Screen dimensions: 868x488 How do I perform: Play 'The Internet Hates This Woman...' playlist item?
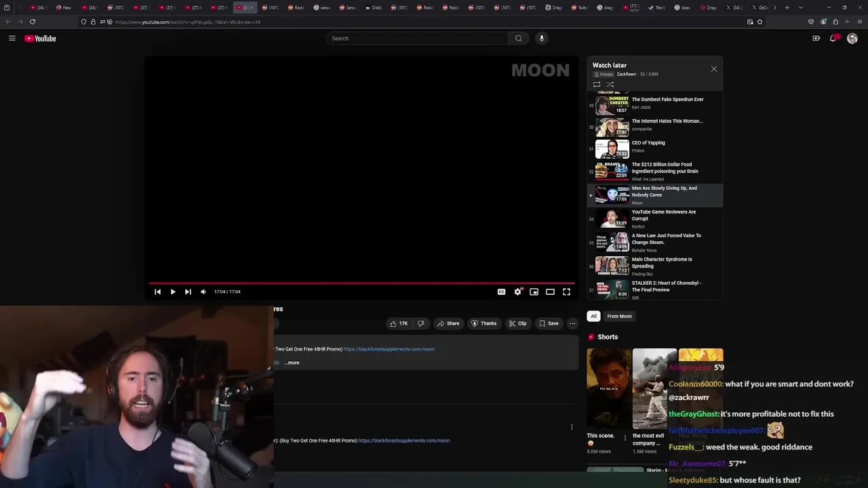[x=655, y=127]
